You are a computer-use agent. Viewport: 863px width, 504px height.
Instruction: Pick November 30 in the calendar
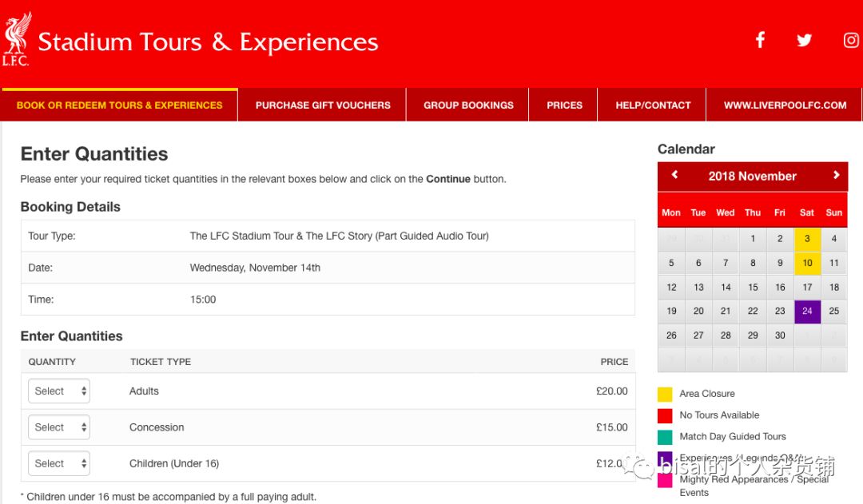coord(780,335)
